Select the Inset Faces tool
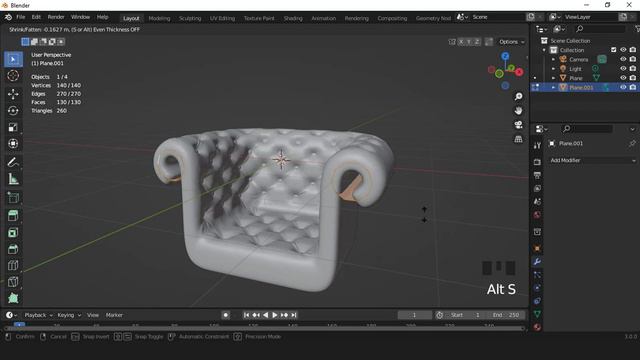 pos(13,233)
